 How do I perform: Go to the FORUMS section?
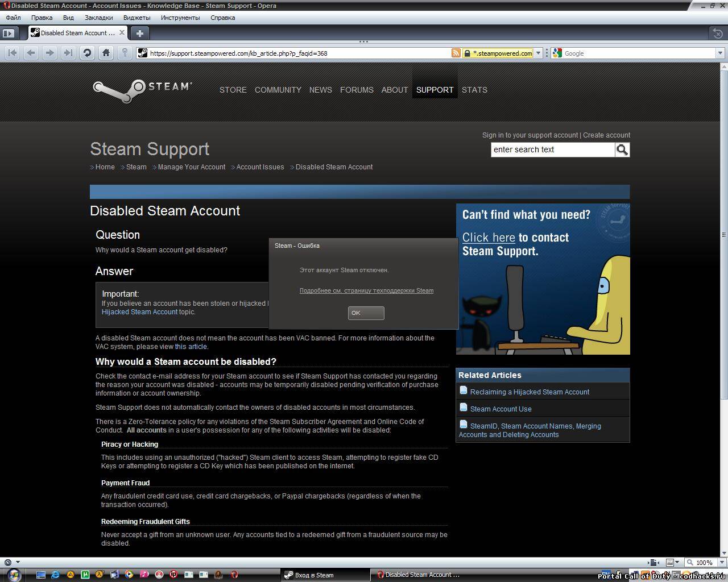tap(357, 90)
